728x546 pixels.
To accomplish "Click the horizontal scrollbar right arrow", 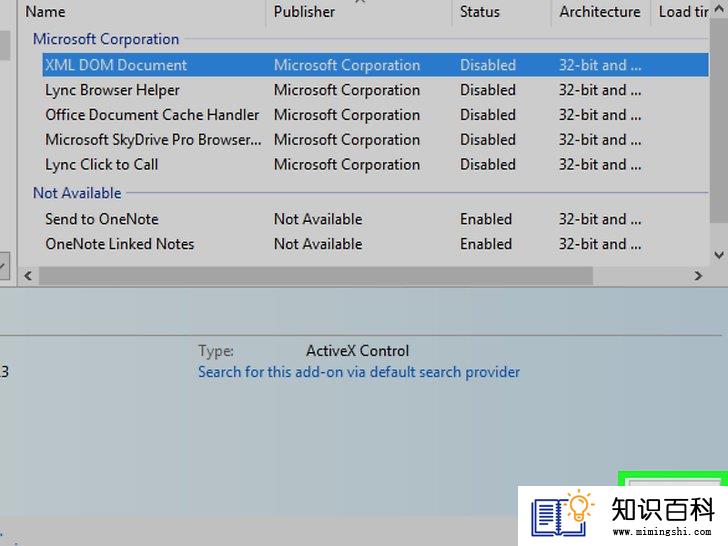I will click(x=698, y=276).
